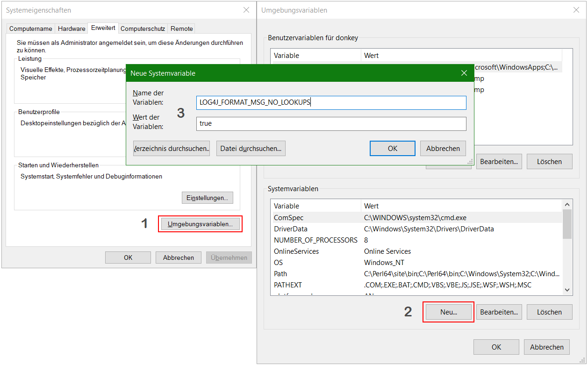This screenshot has width=588, height=365.
Task: Click the Wert der Variablen field showing true
Action: coord(330,124)
